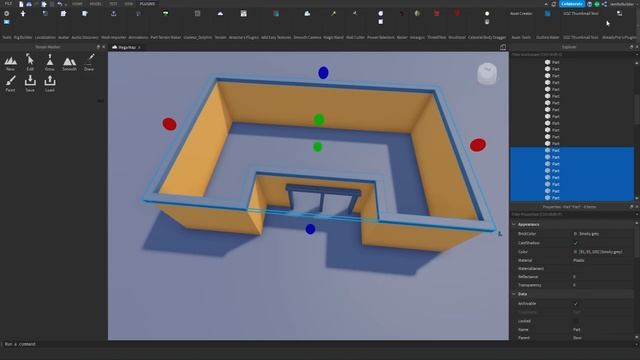The height and width of the screenshot is (360, 640).
Task: Click the blue envelope icon under Tools
Action: point(7,22)
